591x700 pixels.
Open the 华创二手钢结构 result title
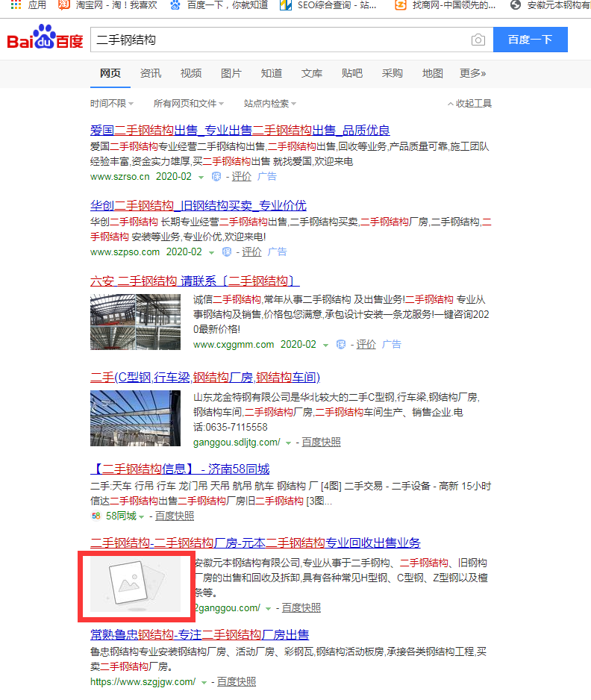(x=198, y=205)
